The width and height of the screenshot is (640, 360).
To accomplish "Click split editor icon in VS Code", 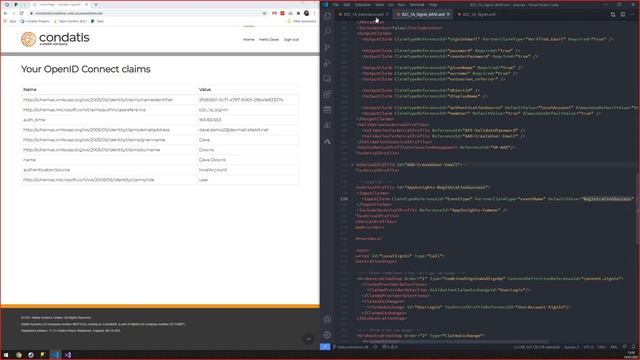I will pos(623,14).
